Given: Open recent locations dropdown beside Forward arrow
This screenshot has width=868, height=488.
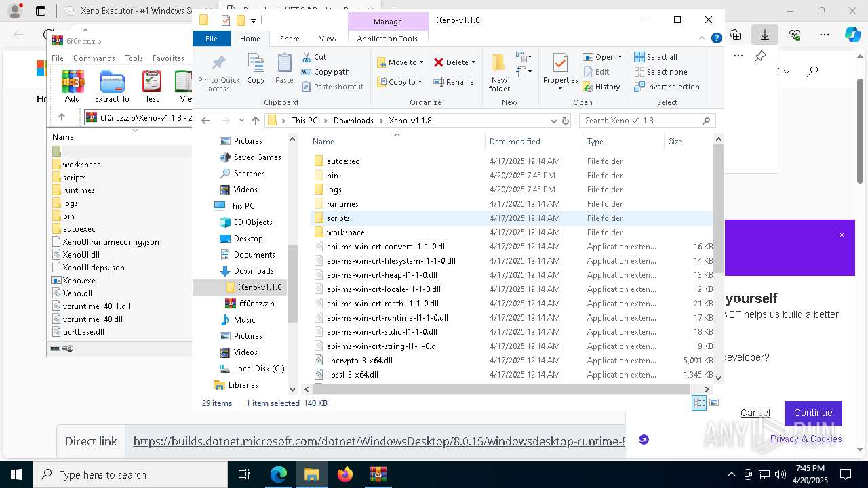Looking at the screenshot, I should [x=241, y=121].
